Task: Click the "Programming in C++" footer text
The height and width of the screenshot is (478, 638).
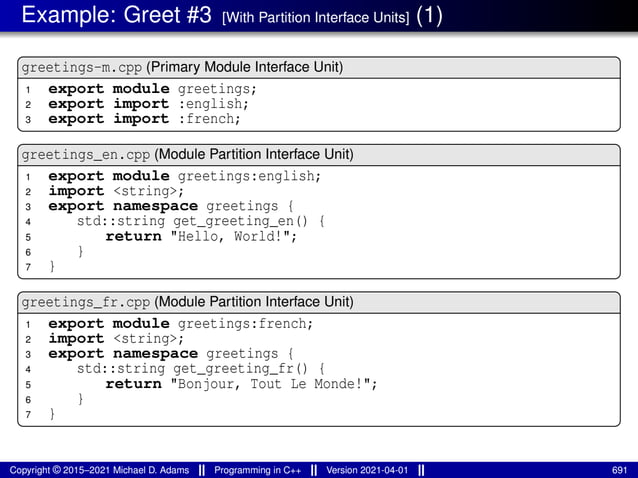Action: pos(258,470)
